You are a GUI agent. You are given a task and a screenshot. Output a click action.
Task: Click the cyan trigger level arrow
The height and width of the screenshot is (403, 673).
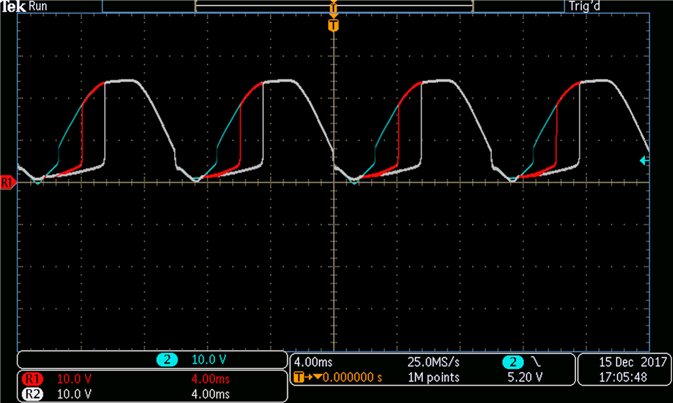point(644,161)
